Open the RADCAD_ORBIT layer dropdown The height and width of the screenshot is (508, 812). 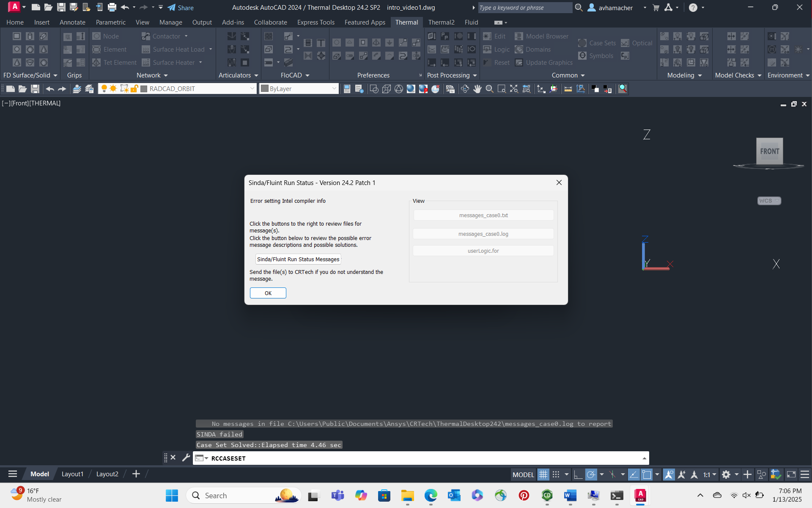pos(252,88)
